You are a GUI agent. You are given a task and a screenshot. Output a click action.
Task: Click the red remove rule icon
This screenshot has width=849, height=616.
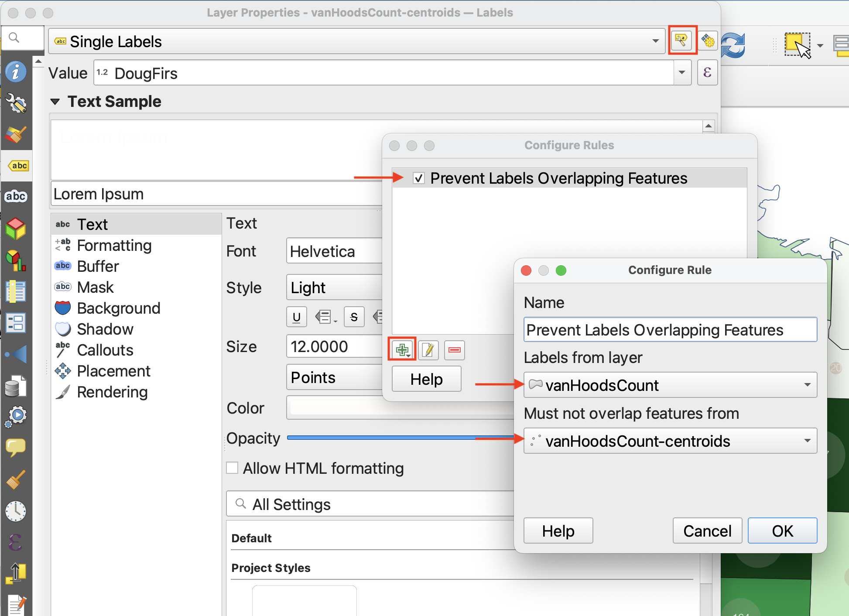click(454, 349)
